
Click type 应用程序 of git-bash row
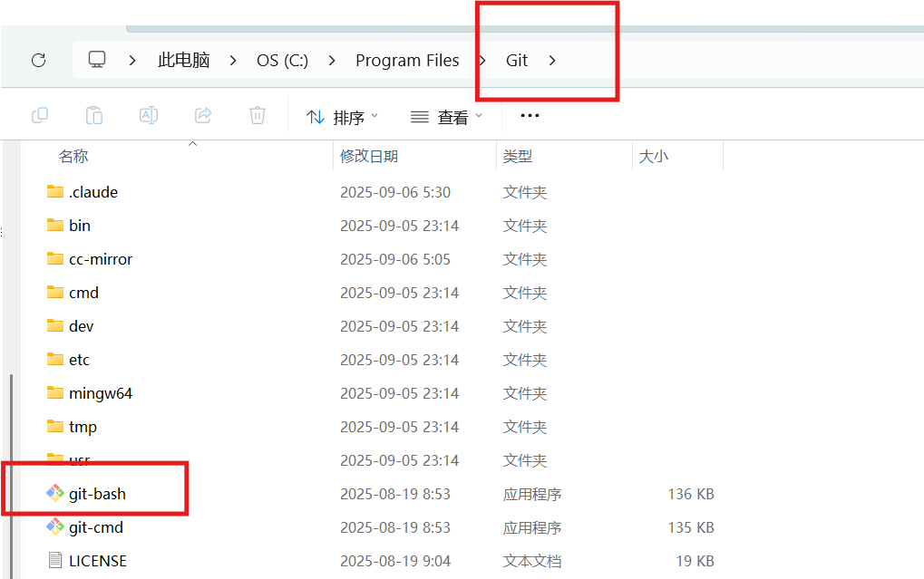tap(532, 494)
